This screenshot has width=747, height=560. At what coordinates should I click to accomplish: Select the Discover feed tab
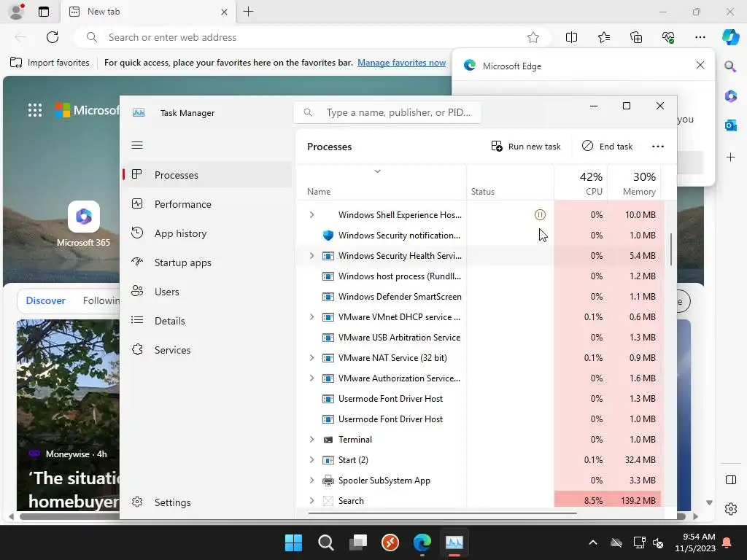point(45,300)
